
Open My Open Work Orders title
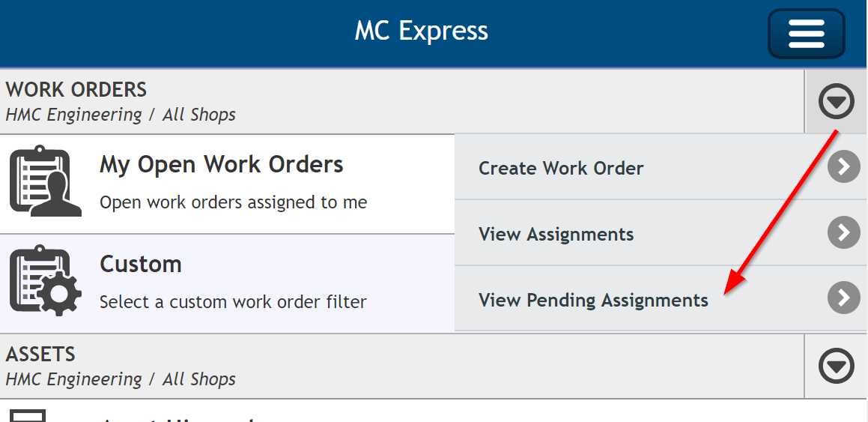pos(222,165)
